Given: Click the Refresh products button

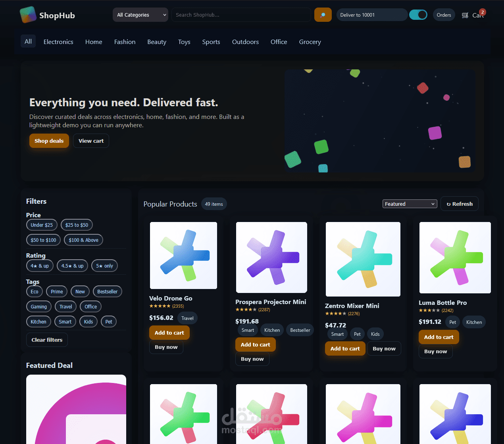Looking at the screenshot, I should point(460,204).
